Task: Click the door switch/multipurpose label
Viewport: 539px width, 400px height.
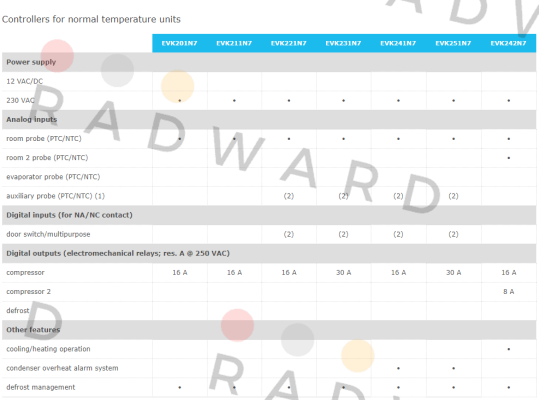Action: pos(48,234)
